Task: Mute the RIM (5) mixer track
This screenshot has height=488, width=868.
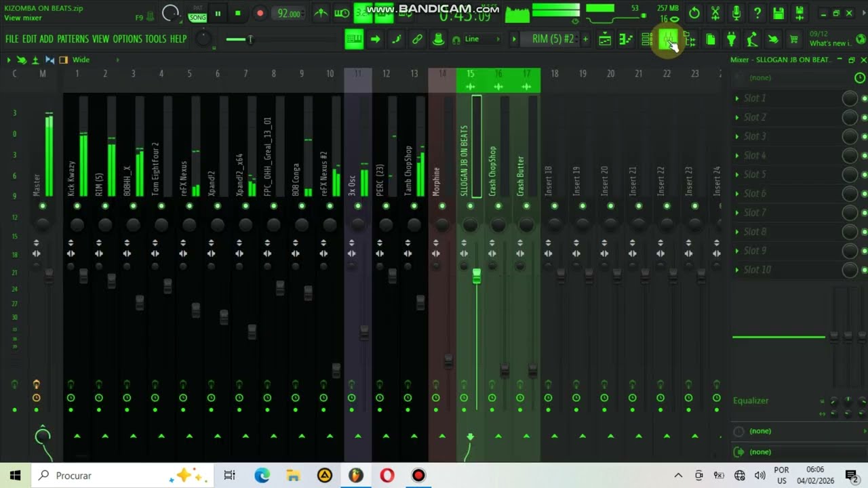Action: (105, 206)
